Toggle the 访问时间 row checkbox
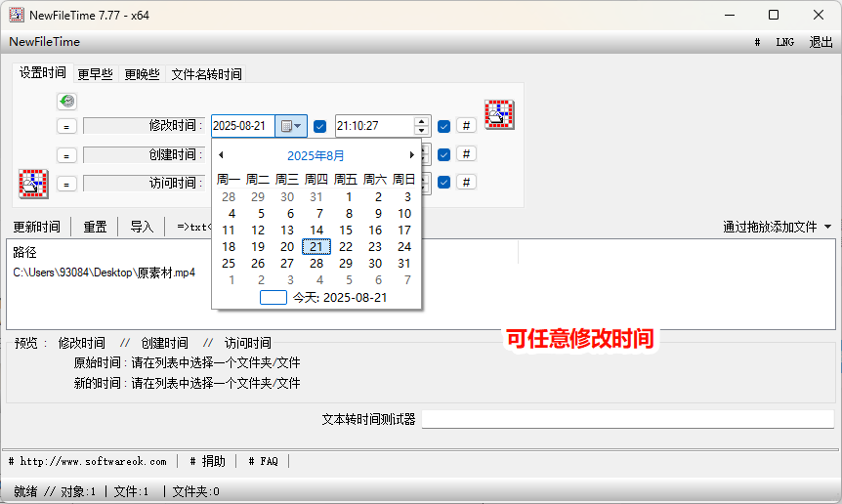This screenshot has width=842, height=504. click(x=443, y=182)
